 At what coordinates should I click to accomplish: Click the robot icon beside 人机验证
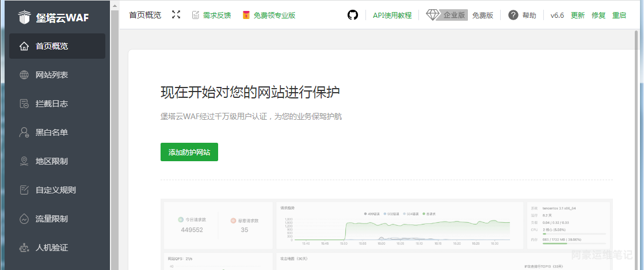[24, 248]
